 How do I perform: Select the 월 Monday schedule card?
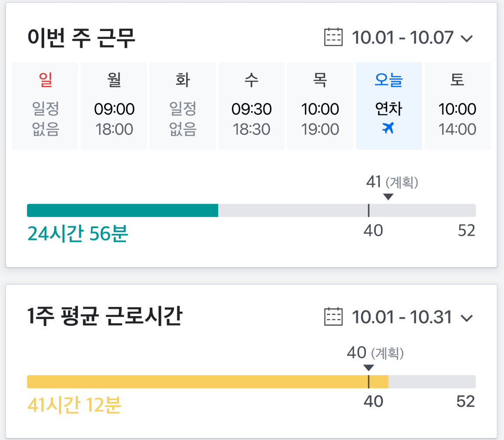pos(113,106)
